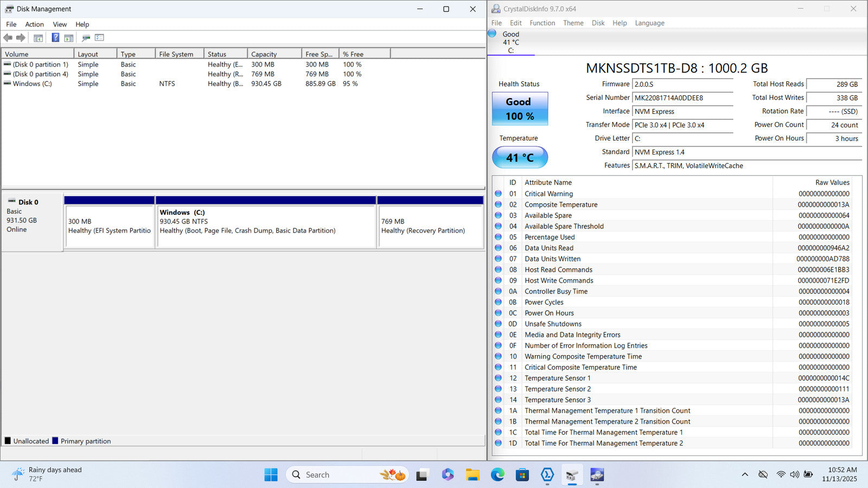Open File Explorer from the taskbar
The width and height of the screenshot is (868, 488).
tap(473, 475)
